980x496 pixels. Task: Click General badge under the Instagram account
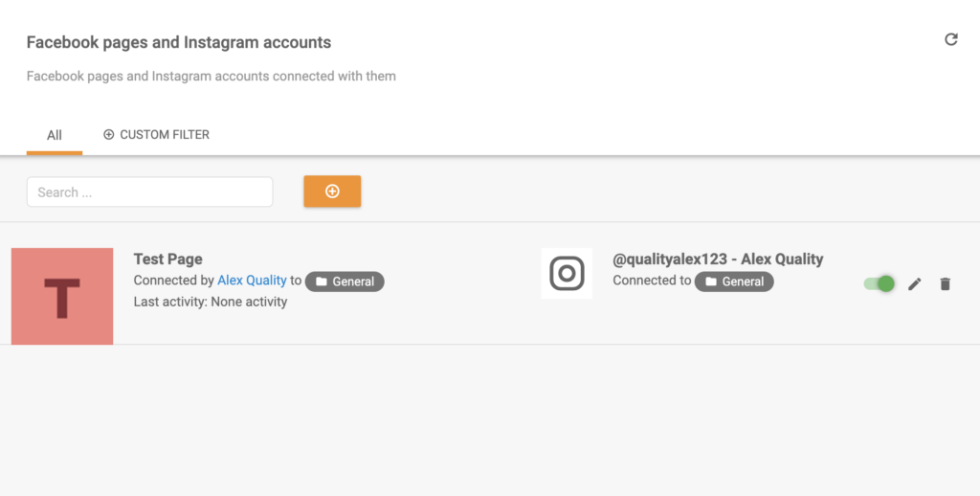tap(734, 282)
